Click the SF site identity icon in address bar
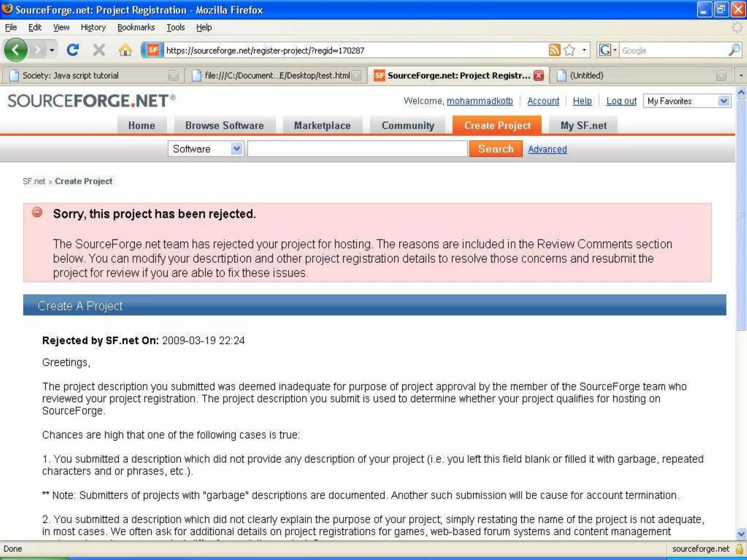 (x=153, y=50)
